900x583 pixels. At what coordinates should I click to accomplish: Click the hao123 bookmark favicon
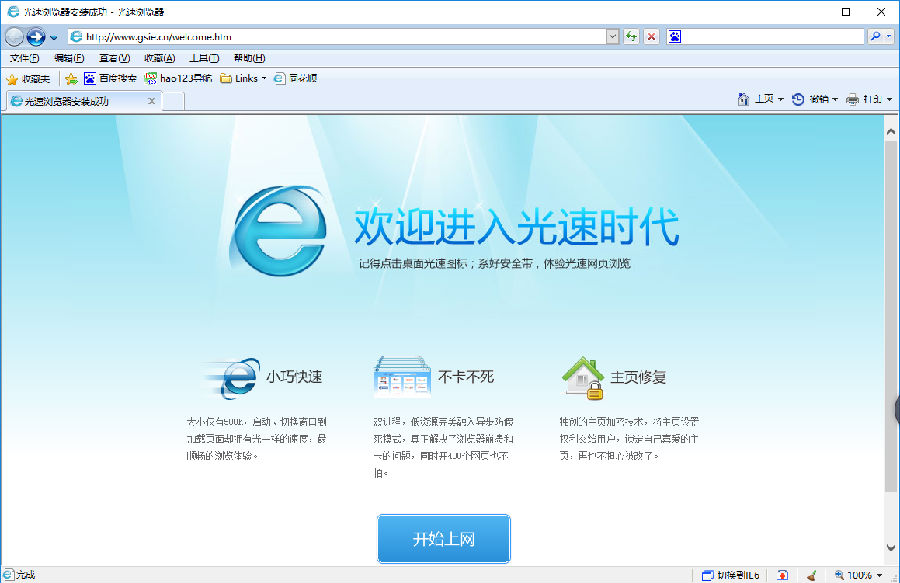click(151, 78)
